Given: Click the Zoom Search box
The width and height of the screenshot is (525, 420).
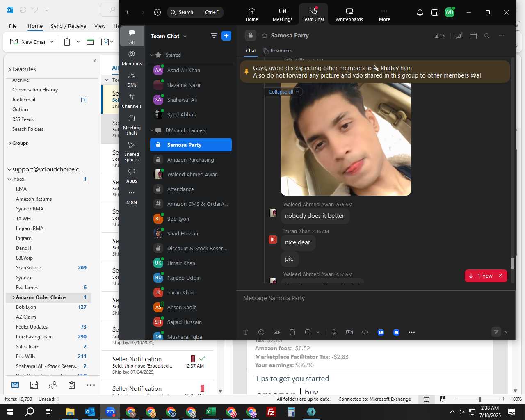Looking at the screenshot, I should coord(195,12).
